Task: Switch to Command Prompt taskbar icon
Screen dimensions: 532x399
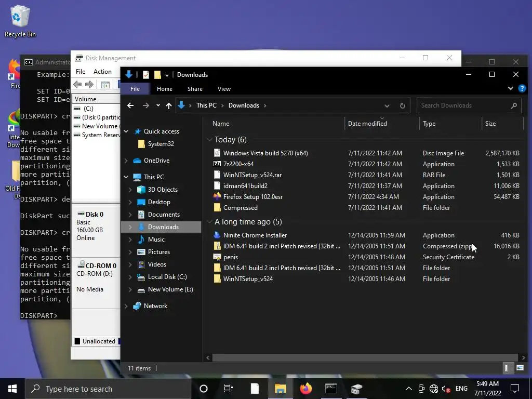Action: 331,389
